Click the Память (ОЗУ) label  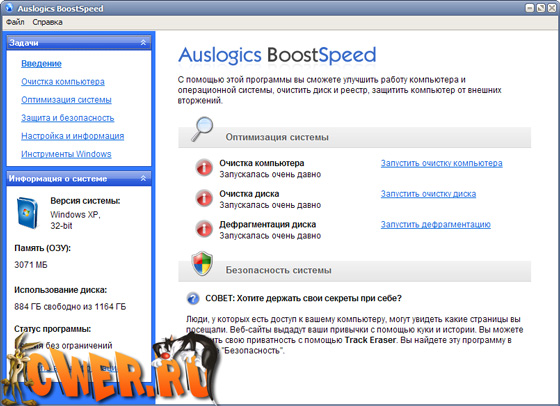[x=42, y=248]
